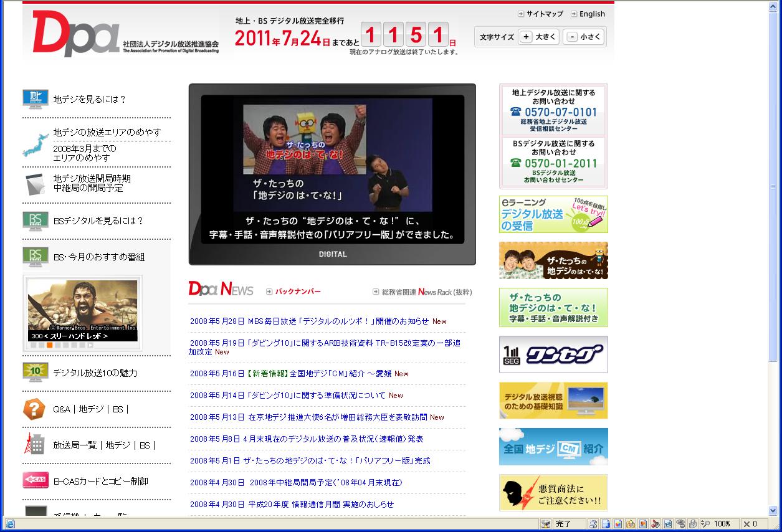Increase text size with the + 大きく button
Image resolution: width=782 pixels, height=532 pixels.
coord(538,37)
